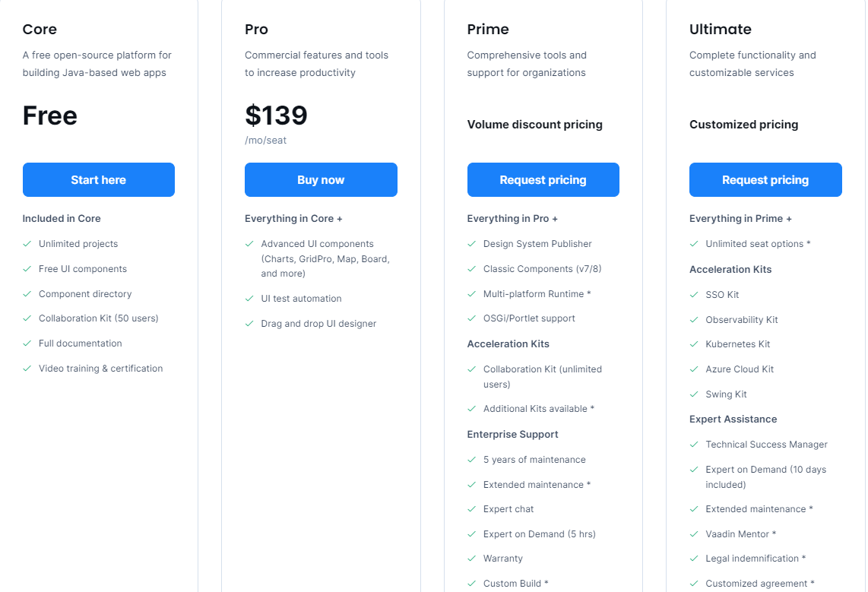The height and width of the screenshot is (592, 868).
Task: Click checkmark beside Unlimited projects
Action: click(x=27, y=244)
